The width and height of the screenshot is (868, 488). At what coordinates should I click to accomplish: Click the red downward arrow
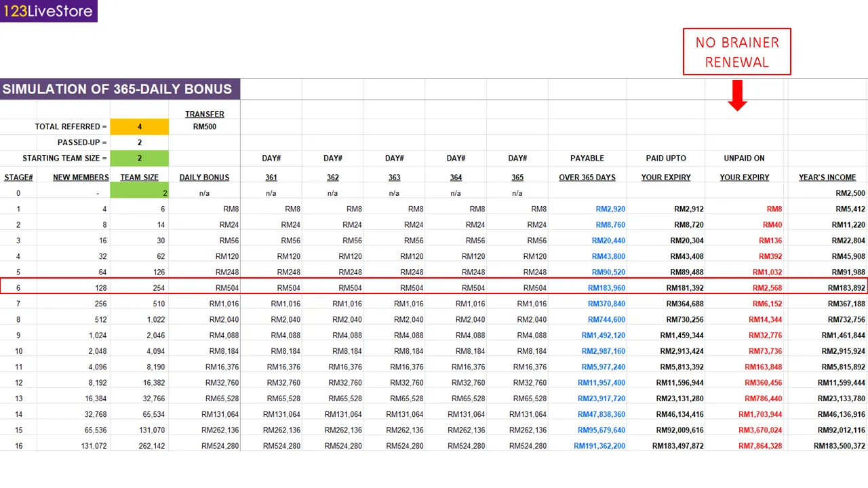(737, 95)
